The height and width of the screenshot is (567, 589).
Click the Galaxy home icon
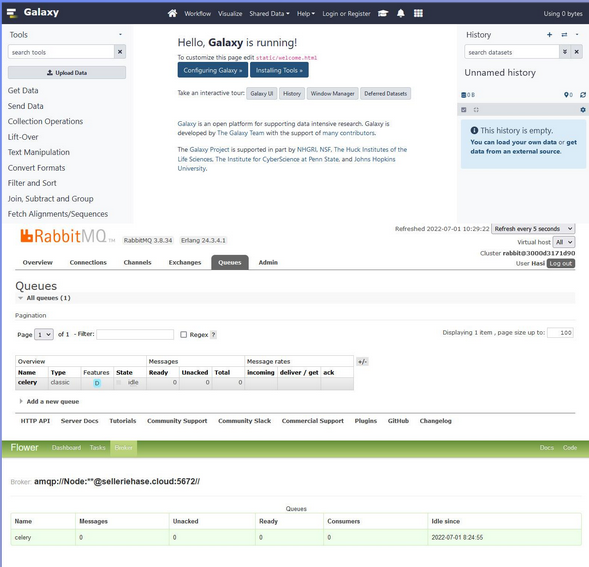(x=172, y=14)
